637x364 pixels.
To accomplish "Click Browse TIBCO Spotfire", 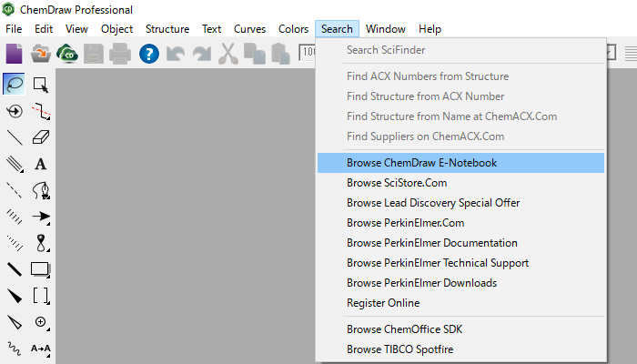I will pos(399,349).
